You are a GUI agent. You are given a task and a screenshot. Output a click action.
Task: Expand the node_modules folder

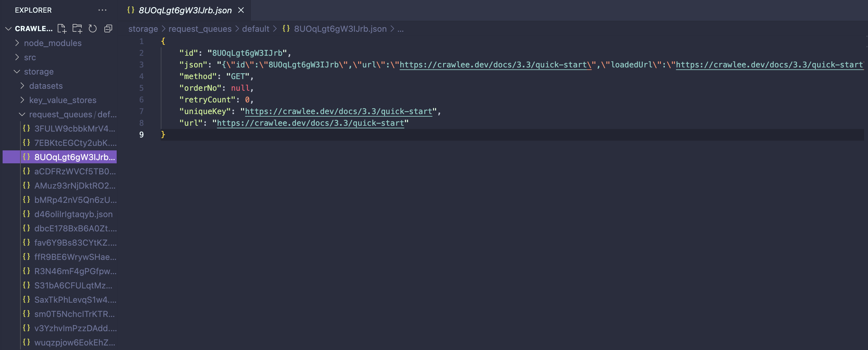coord(53,43)
